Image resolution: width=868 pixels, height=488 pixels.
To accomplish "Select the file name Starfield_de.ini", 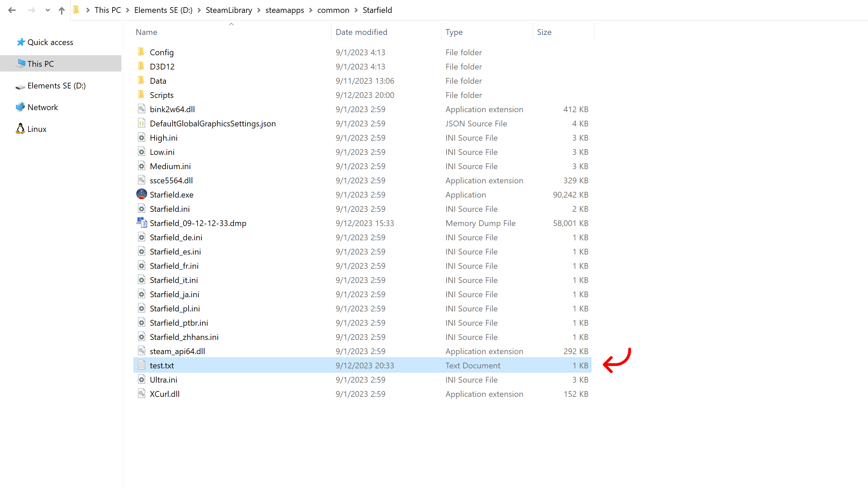I will click(176, 238).
